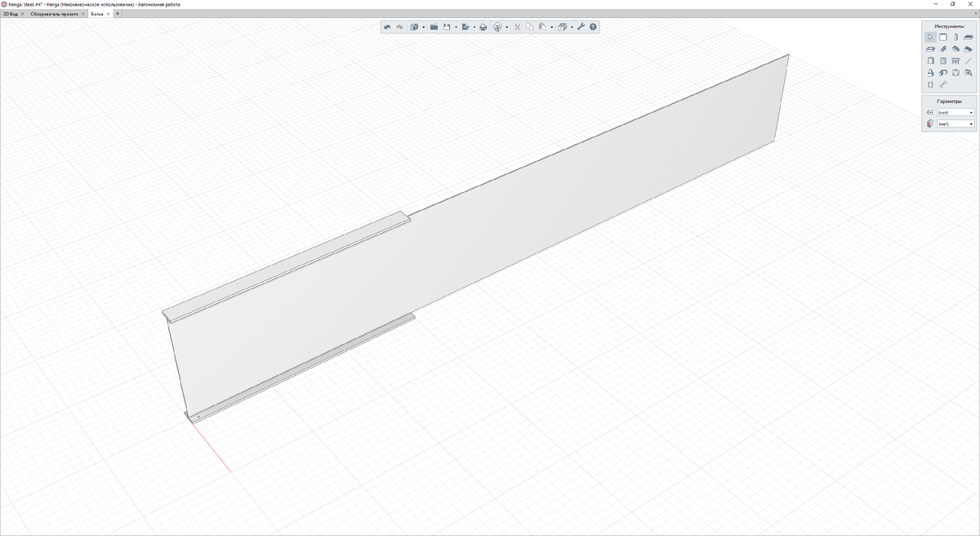Open the second Параметры combo box
The width and height of the screenshot is (980, 536).
point(955,123)
